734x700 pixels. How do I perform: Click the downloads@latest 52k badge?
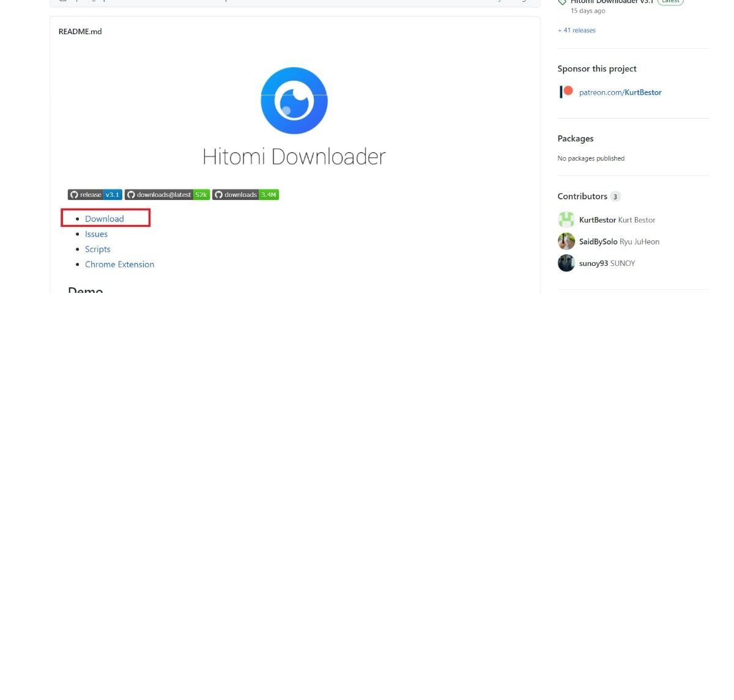coord(167,194)
